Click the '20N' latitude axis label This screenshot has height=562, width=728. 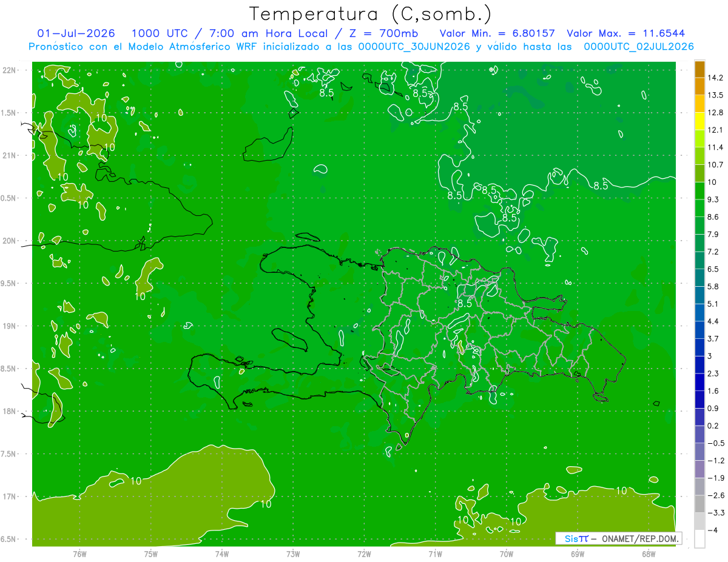tap(10, 241)
